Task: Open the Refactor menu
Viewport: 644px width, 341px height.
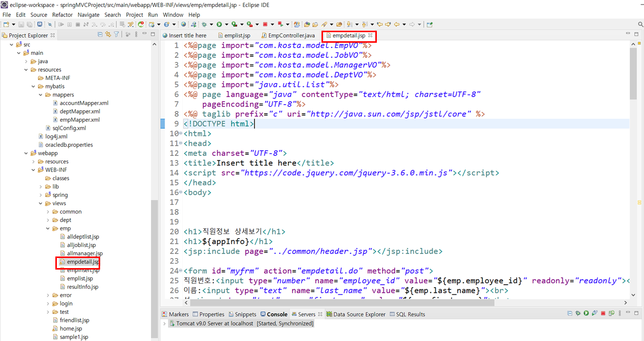Action: point(62,15)
